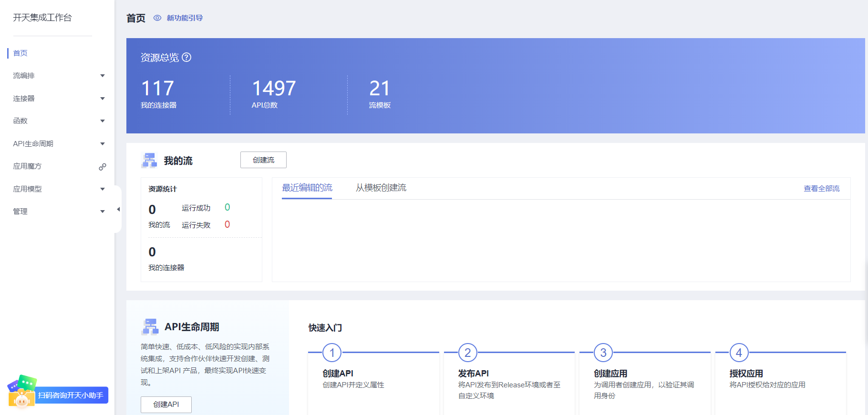Open the 查看全部流 link
868x415 pixels.
point(822,189)
